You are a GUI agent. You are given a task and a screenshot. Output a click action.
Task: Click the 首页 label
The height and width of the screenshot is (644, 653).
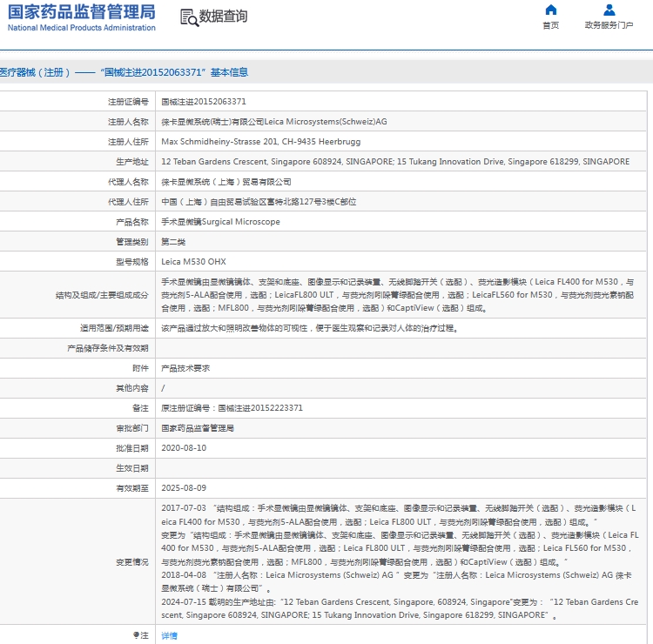(550, 25)
